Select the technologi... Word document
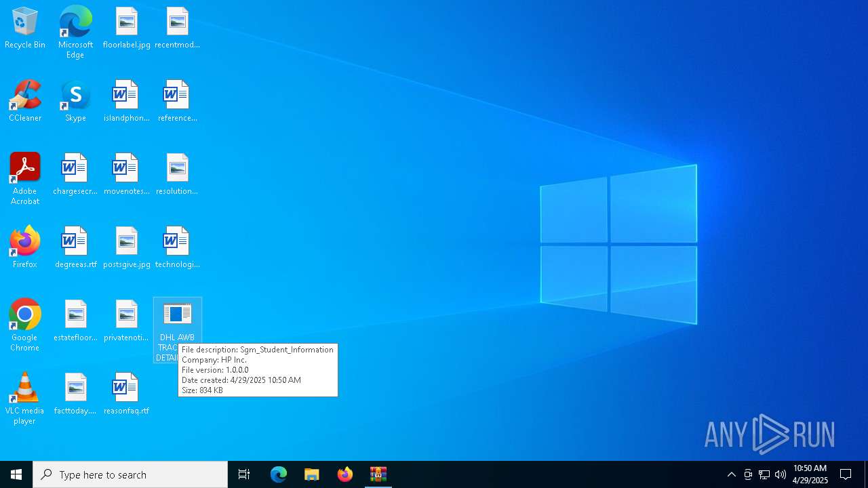This screenshot has height=488, width=868. pyautogui.click(x=177, y=248)
